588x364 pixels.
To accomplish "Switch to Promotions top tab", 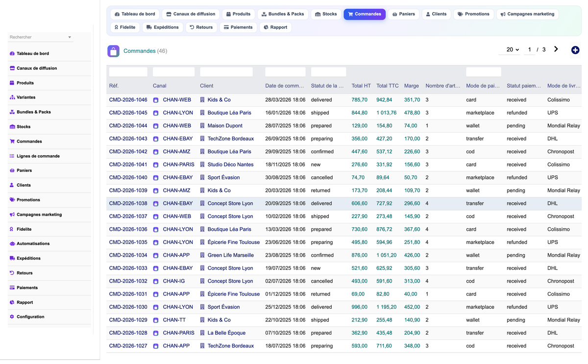I will [473, 14].
